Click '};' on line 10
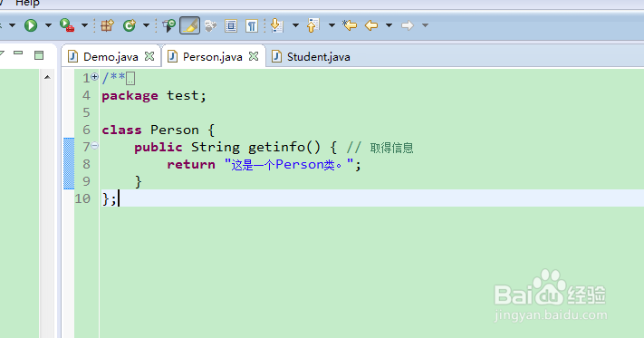The image size is (644, 338). [110, 198]
